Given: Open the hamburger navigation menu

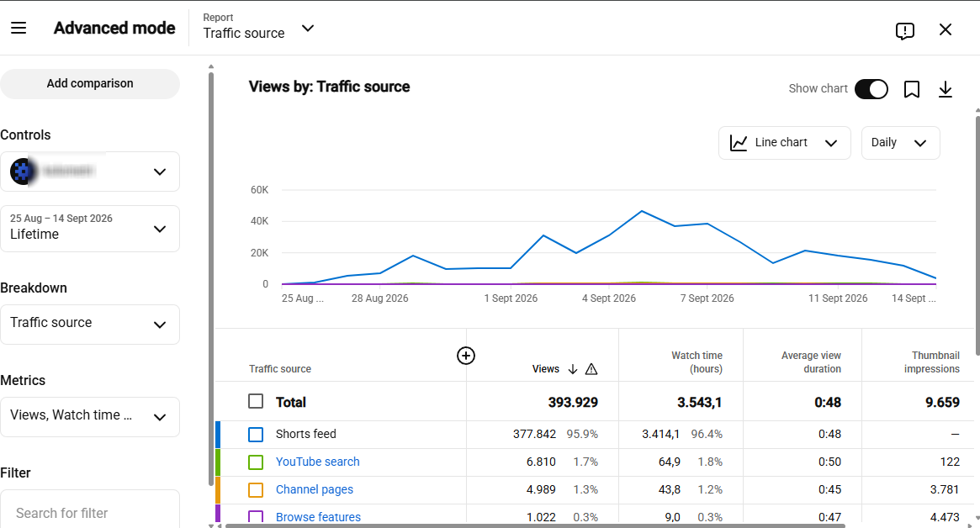Looking at the screenshot, I should (19, 28).
